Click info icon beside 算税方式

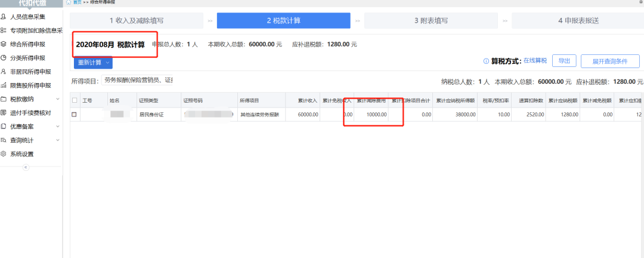point(486,61)
